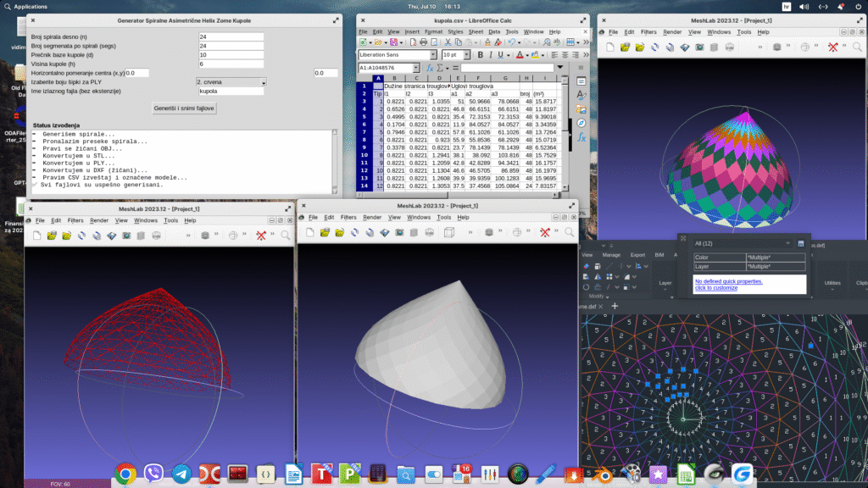Click the Spelling check icon in Calc
The image size is (868, 488).
coord(557,42)
